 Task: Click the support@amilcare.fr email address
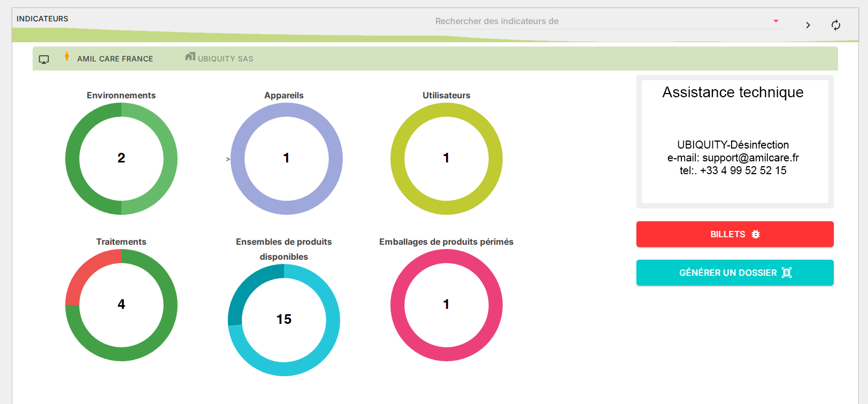[x=750, y=158]
